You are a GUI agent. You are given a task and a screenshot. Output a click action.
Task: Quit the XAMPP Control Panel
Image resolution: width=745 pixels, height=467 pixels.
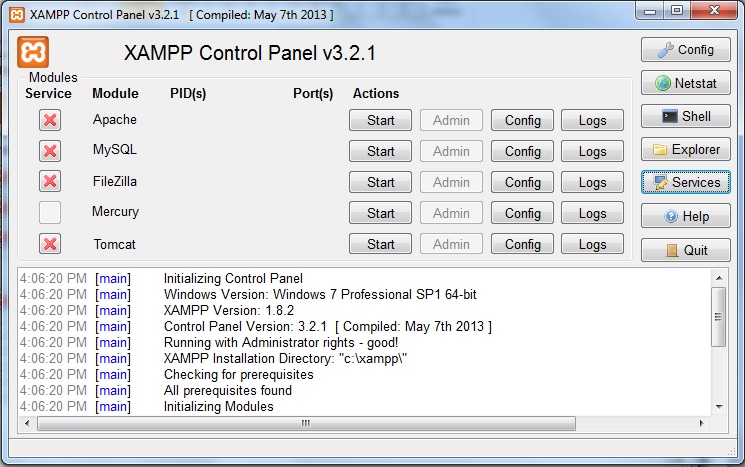686,250
